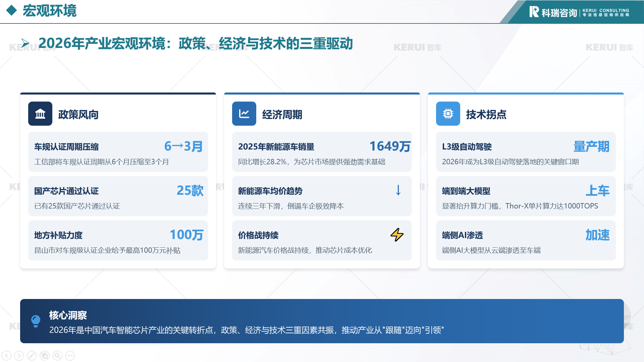Click the downward arrow price trend icon

[398, 190]
